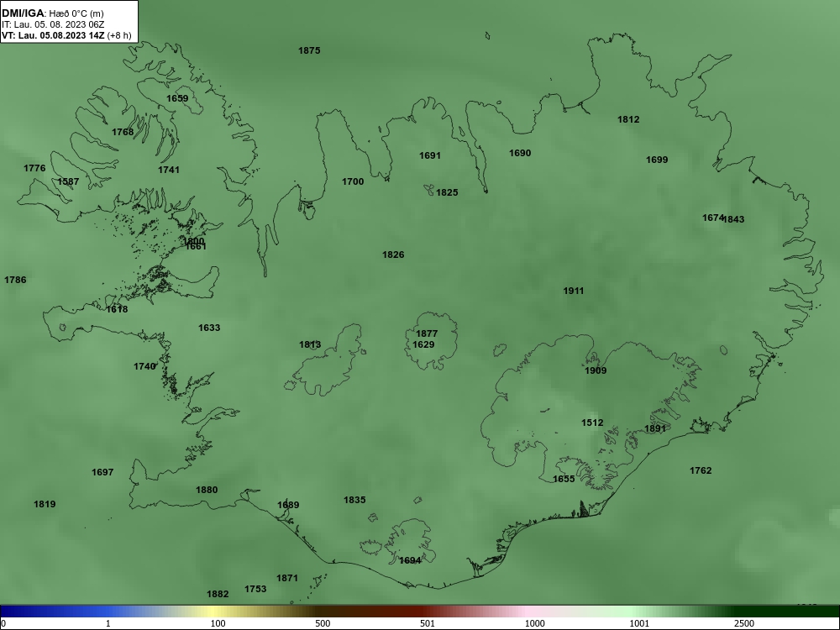Click the 1835 value label
This screenshot has height=630, width=840.
tap(354, 501)
